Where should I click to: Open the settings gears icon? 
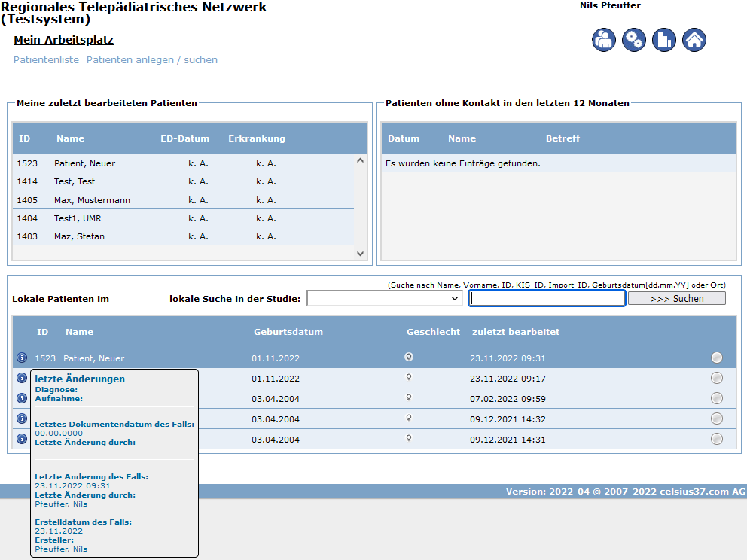(x=633, y=40)
